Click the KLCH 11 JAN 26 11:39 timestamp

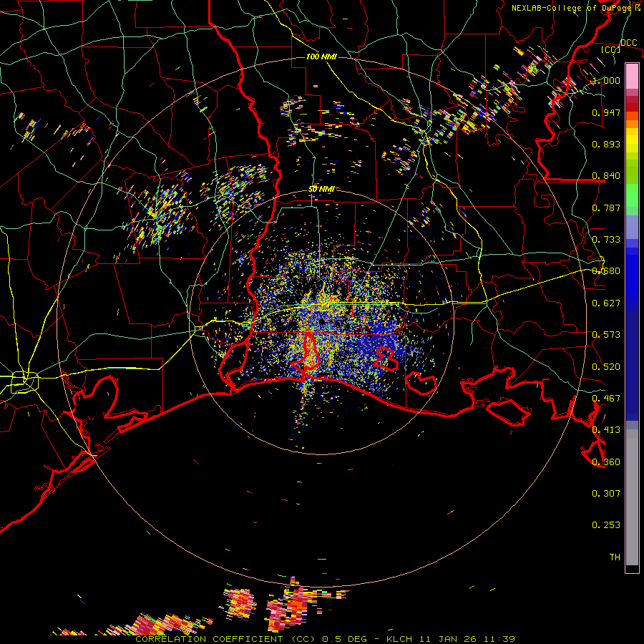[451, 639]
